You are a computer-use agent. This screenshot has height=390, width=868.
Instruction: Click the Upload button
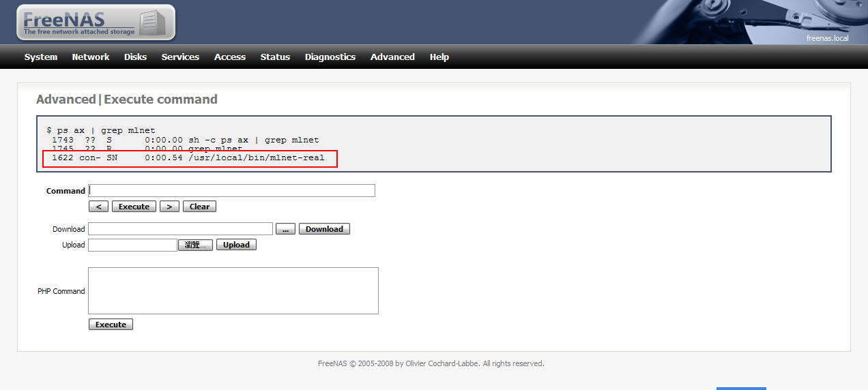click(236, 245)
